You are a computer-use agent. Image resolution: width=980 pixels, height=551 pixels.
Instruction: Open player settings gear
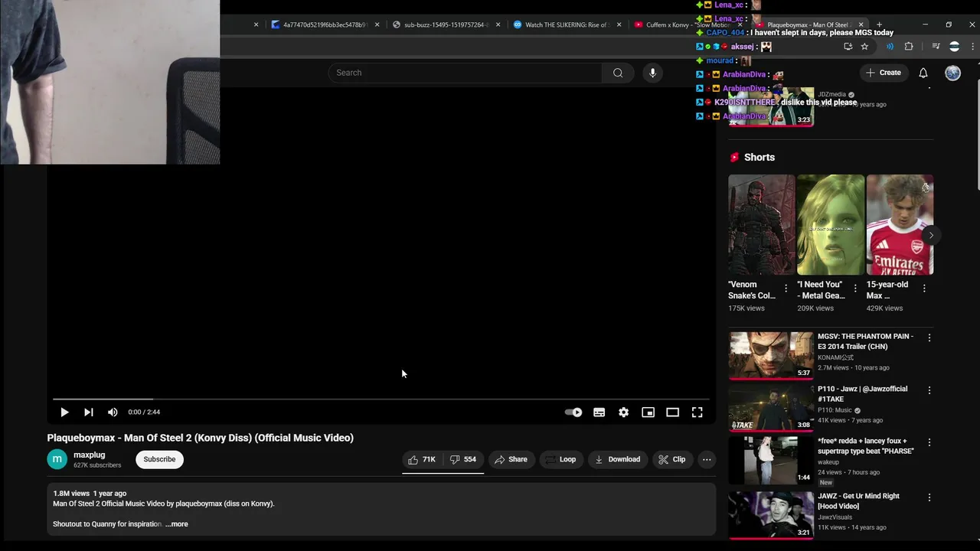click(624, 412)
